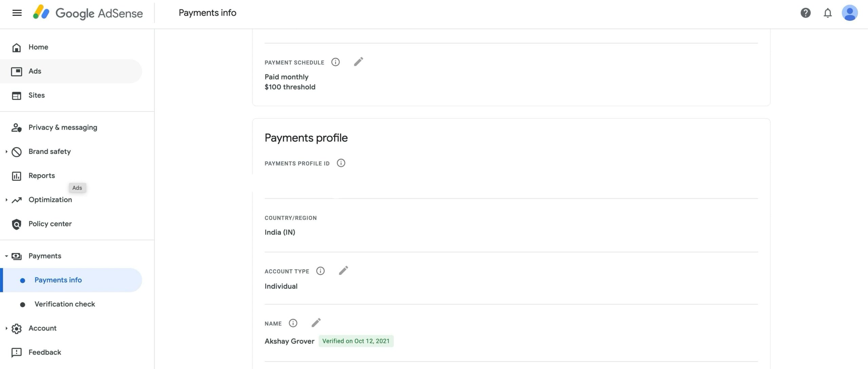This screenshot has height=369, width=868.
Task: Edit the Payment Schedule with pencil icon
Action: 358,62
